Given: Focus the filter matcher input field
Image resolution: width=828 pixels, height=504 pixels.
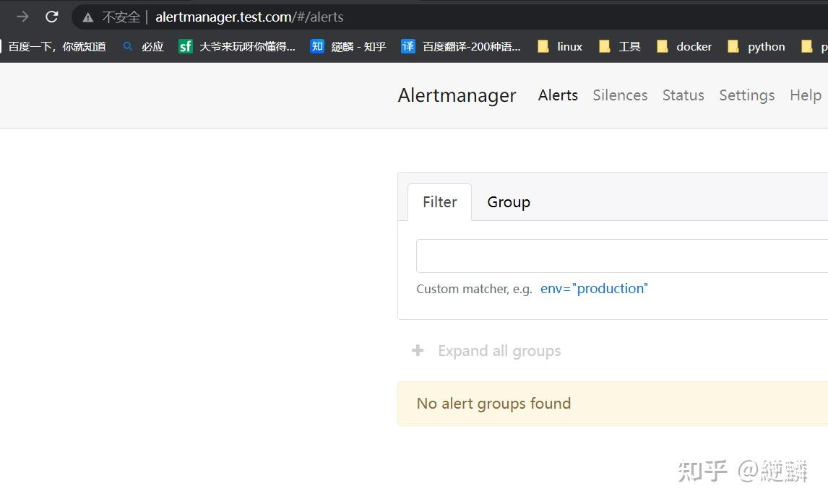Looking at the screenshot, I should tap(621, 256).
